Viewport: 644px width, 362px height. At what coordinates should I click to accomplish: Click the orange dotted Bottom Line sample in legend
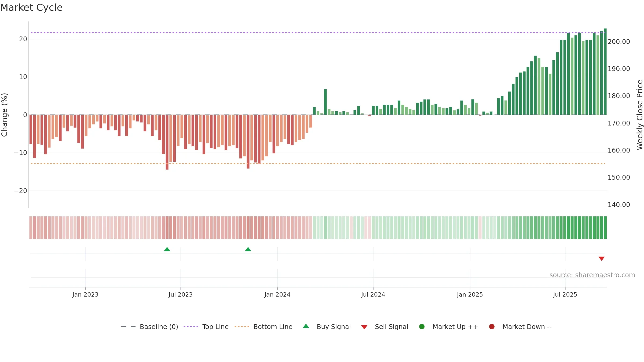point(242,327)
